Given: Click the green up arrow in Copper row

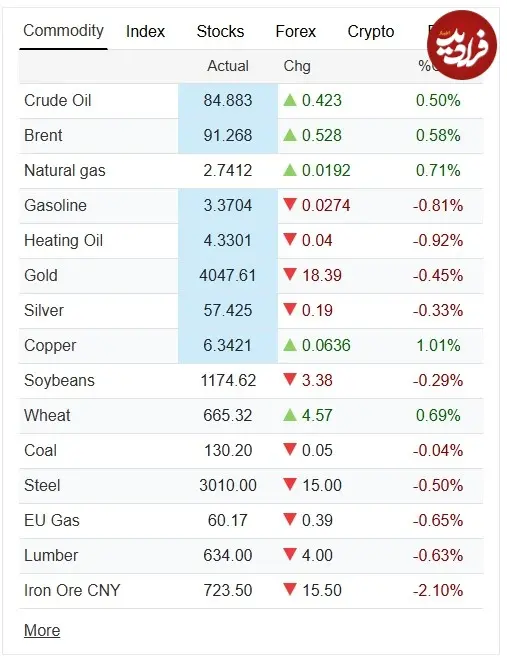Looking at the screenshot, I should pyautogui.click(x=290, y=345).
